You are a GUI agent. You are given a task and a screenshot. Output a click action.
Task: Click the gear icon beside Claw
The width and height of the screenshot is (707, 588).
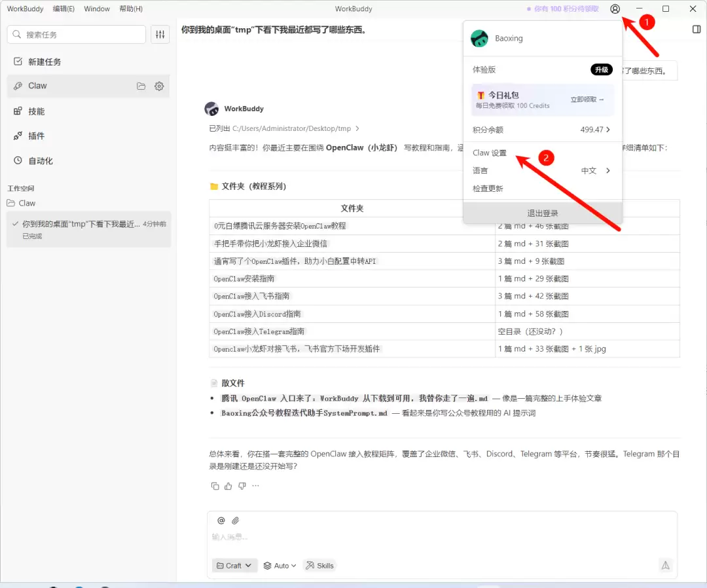tap(159, 86)
